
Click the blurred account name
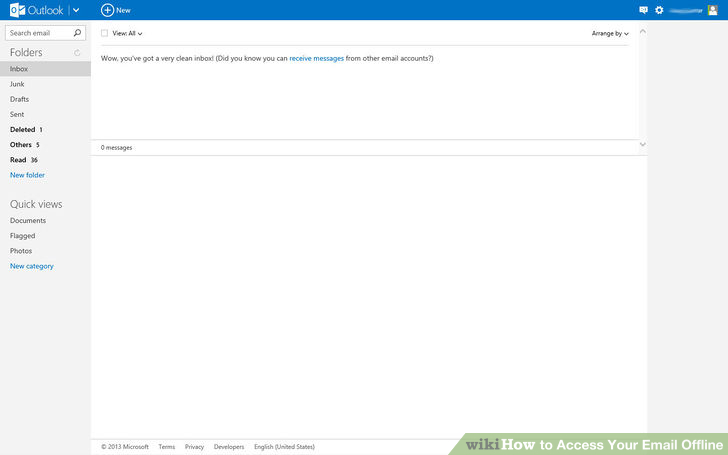(686, 10)
